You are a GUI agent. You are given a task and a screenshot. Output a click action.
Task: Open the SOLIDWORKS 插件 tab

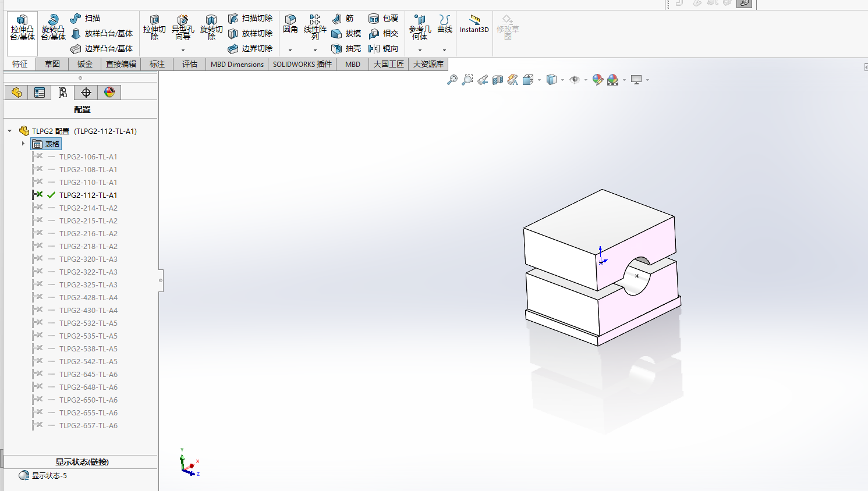[302, 64]
